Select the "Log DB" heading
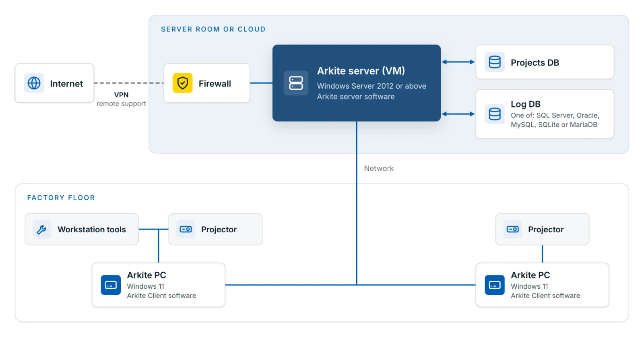This screenshot has height=337, width=644. (526, 104)
